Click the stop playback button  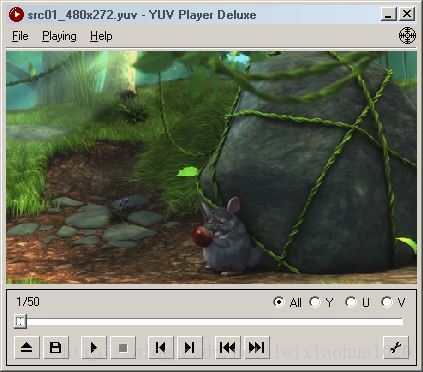pos(123,348)
